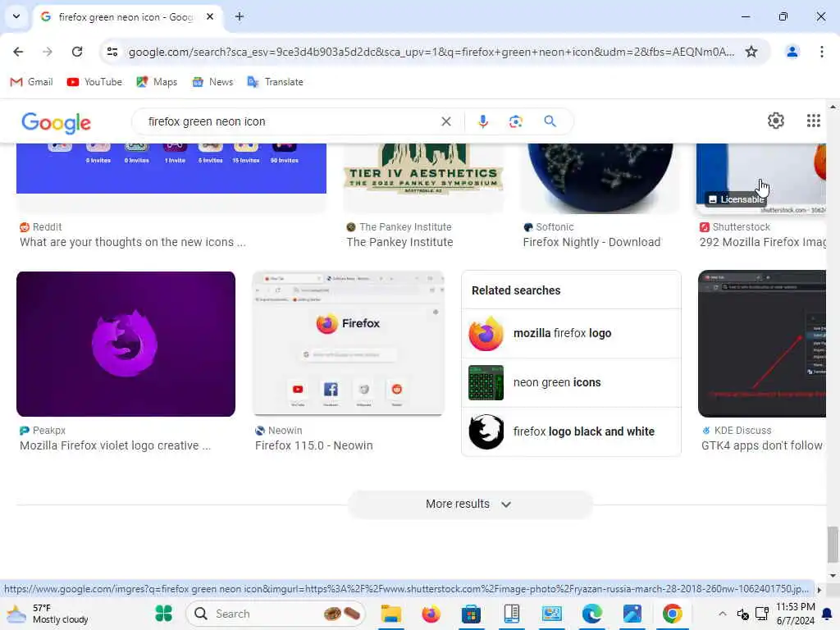The image size is (840, 630).
Task: Open the Translate bookmark
Action: tap(276, 82)
